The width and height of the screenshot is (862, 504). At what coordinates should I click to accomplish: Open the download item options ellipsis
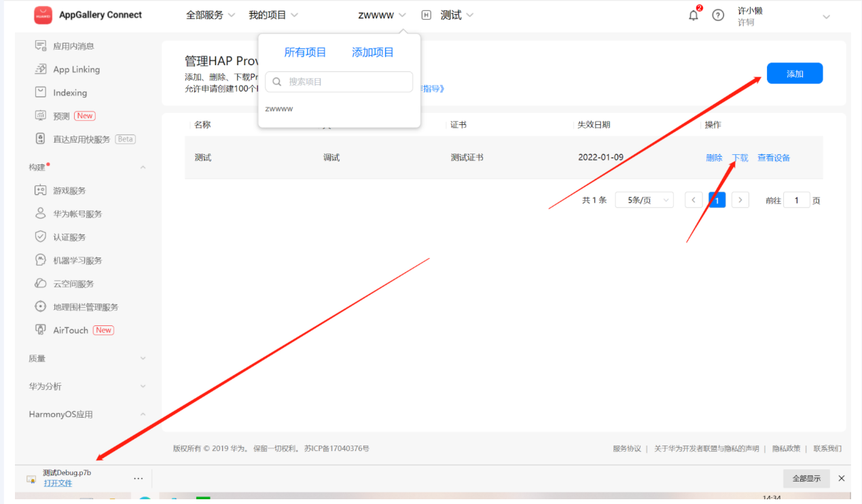[139, 478]
